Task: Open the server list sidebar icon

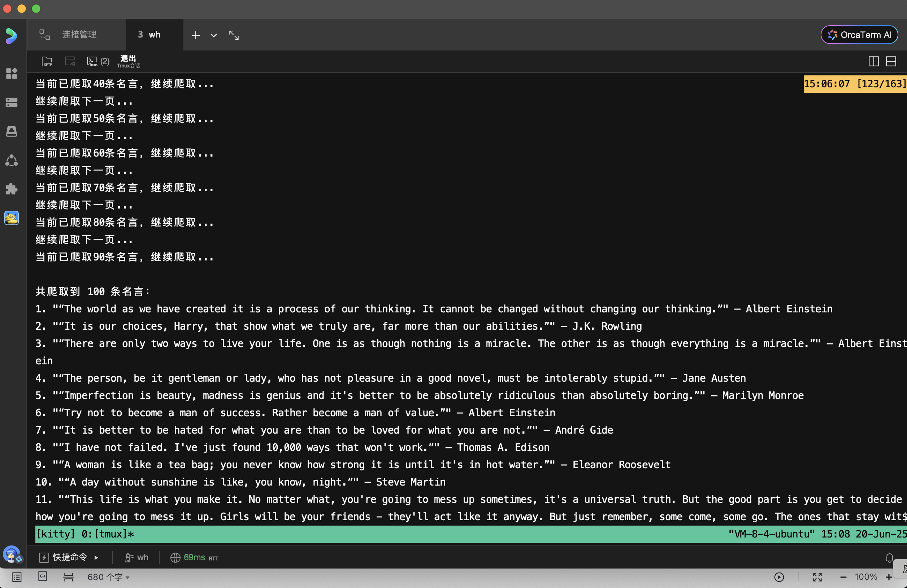Action: point(12,102)
